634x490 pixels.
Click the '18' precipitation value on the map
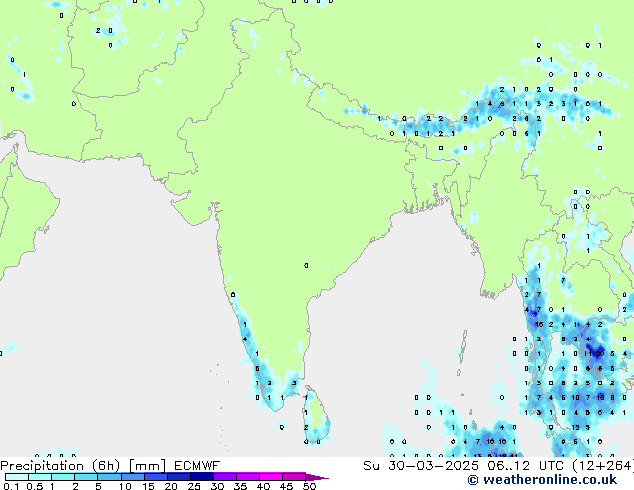coord(600,397)
